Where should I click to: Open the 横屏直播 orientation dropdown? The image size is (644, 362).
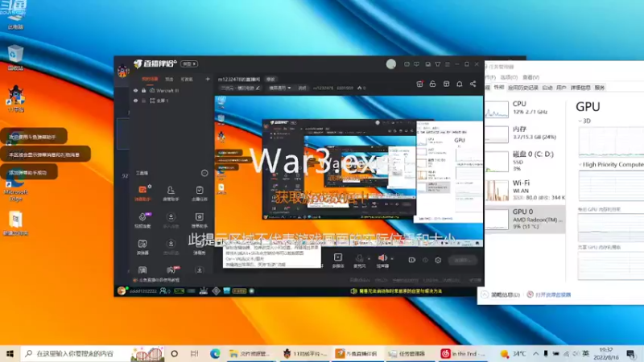pyautogui.click(x=279, y=88)
